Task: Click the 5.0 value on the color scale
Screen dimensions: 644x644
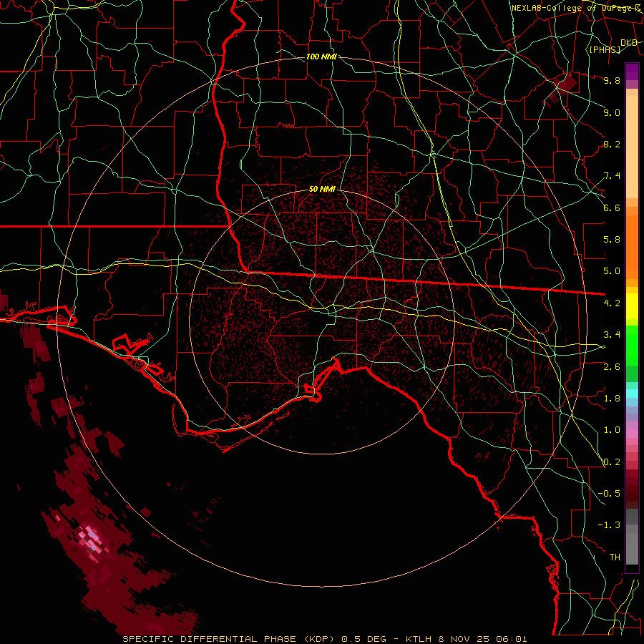Action: coord(612,271)
